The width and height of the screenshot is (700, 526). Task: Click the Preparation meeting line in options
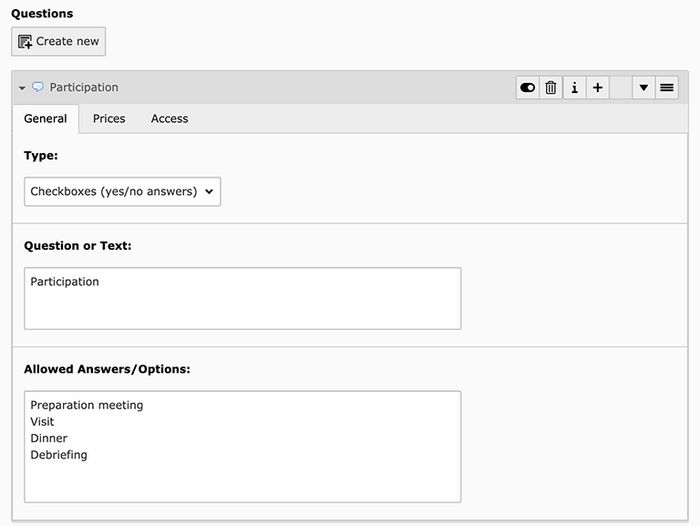(87, 405)
